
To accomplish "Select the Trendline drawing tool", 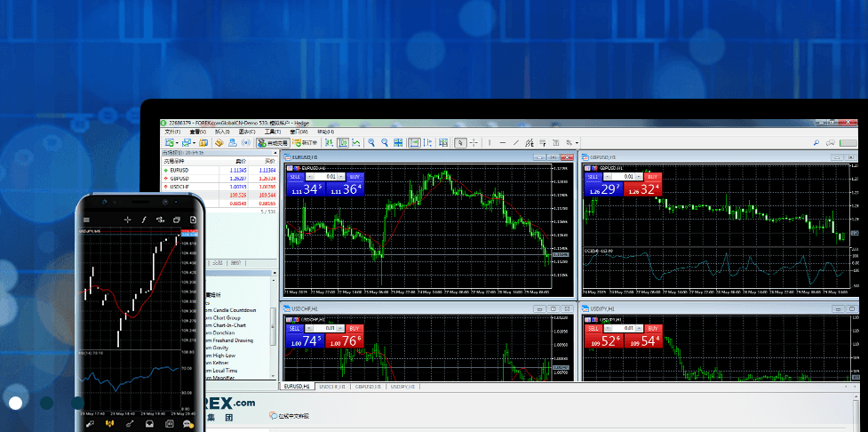I will click(x=516, y=143).
